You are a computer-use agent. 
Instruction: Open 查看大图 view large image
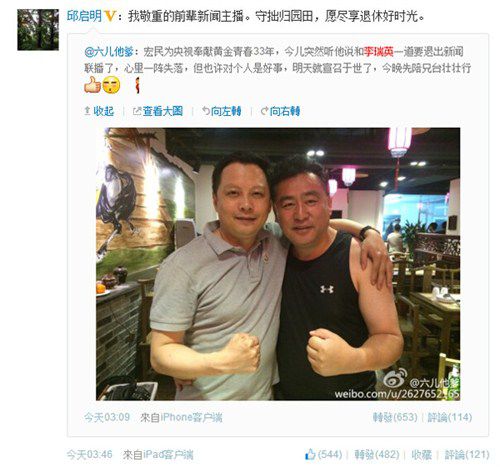pyautogui.click(x=158, y=111)
